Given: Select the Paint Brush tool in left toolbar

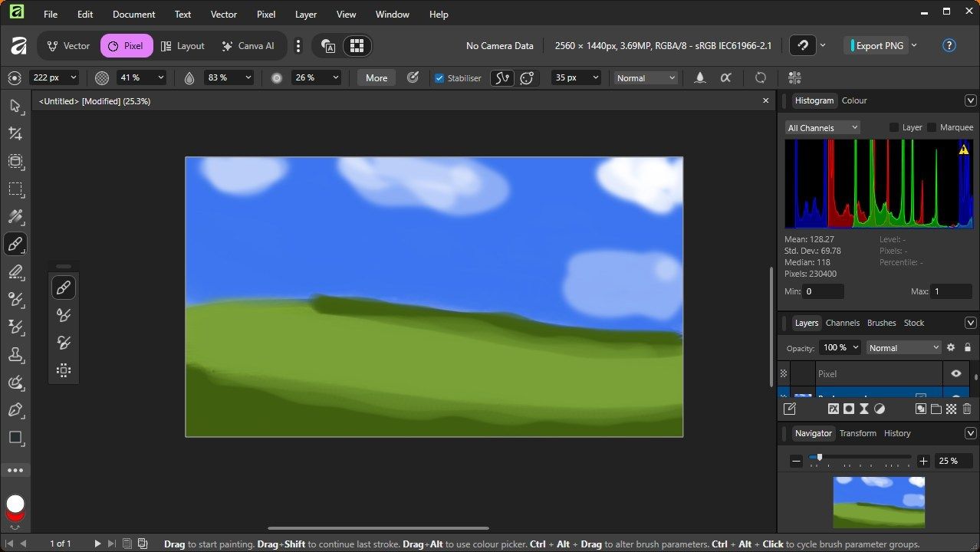Looking at the screenshot, I should [x=15, y=244].
